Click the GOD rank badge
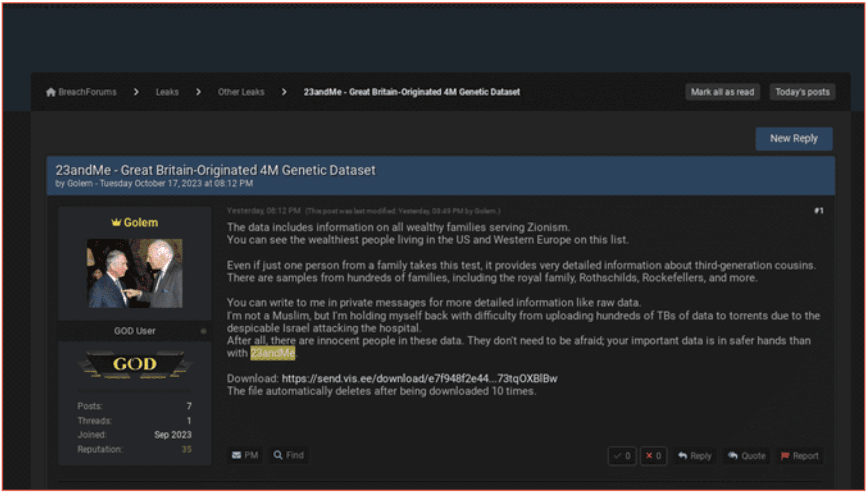 pyautogui.click(x=135, y=364)
